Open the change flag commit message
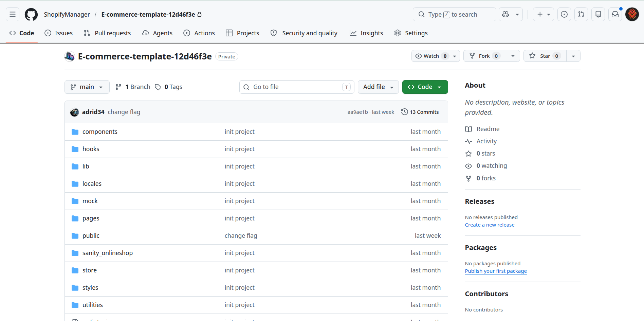The image size is (644, 321). pos(124,112)
